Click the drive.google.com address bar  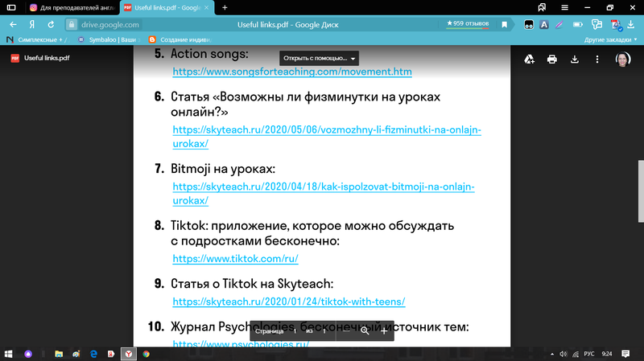point(110,24)
